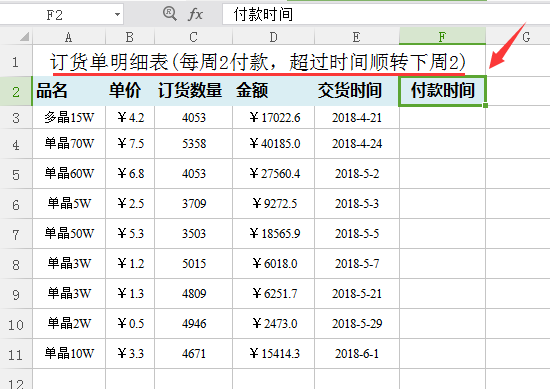The image size is (550, 389).
Task: Click quantity cell 4809
Action: coord(193,294)
